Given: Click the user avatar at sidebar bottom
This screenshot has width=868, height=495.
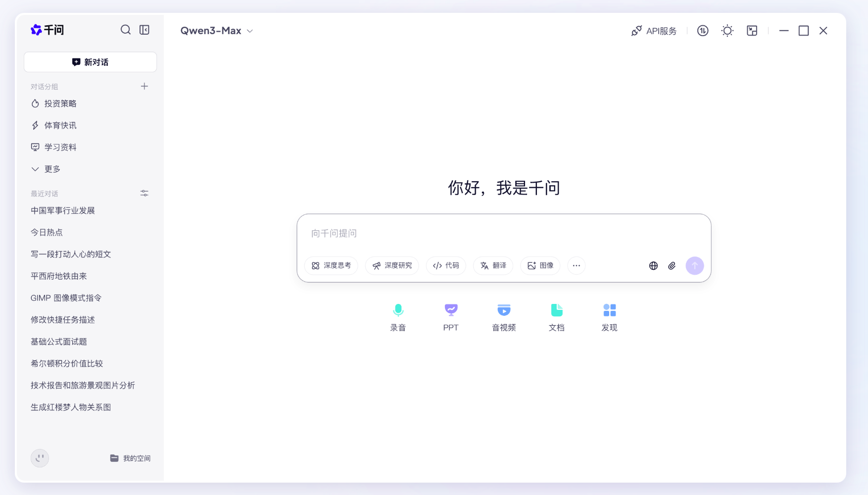Looking at the screenshot, I should (40, 458).
